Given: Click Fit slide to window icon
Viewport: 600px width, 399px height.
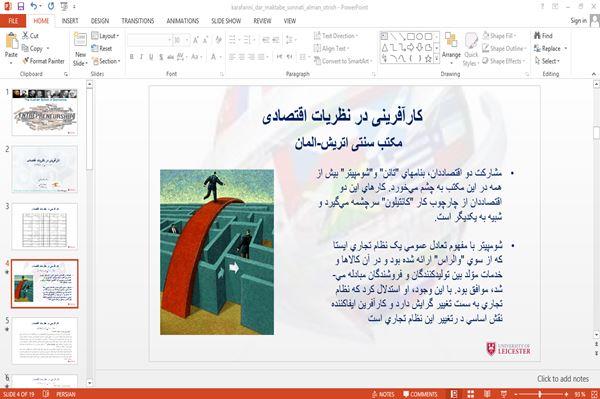Looking at the screenshot, I should (594, 394).
